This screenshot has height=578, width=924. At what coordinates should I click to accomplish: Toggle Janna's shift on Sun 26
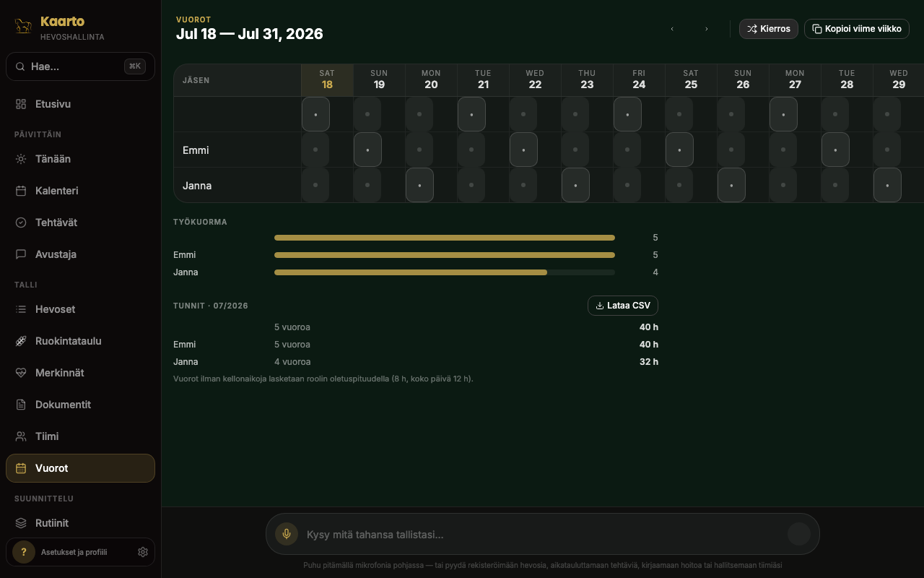(731, 185)
